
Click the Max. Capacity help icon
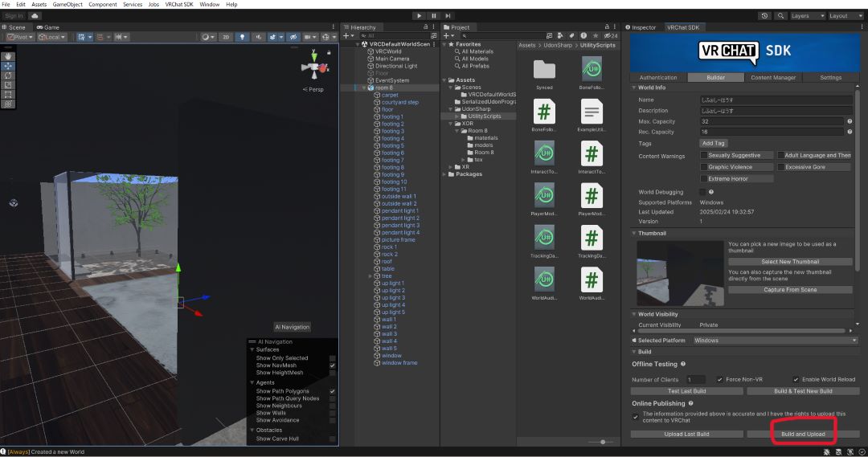coord(850,121)
